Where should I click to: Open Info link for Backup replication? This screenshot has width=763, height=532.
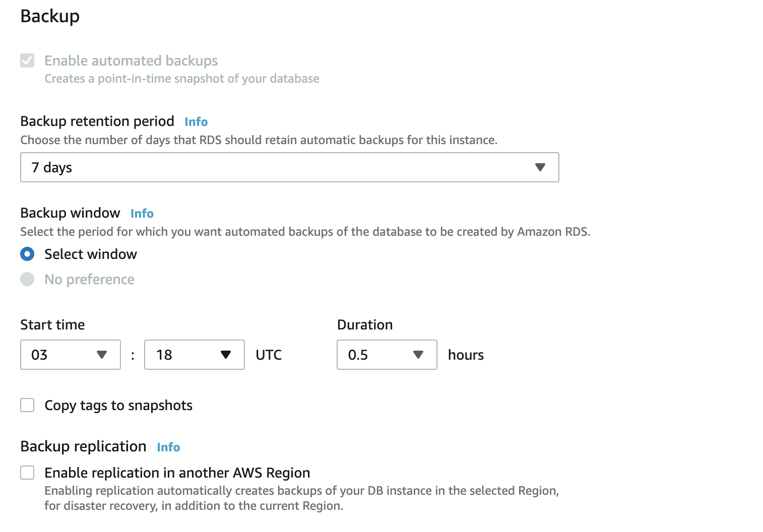pos(168,447)
